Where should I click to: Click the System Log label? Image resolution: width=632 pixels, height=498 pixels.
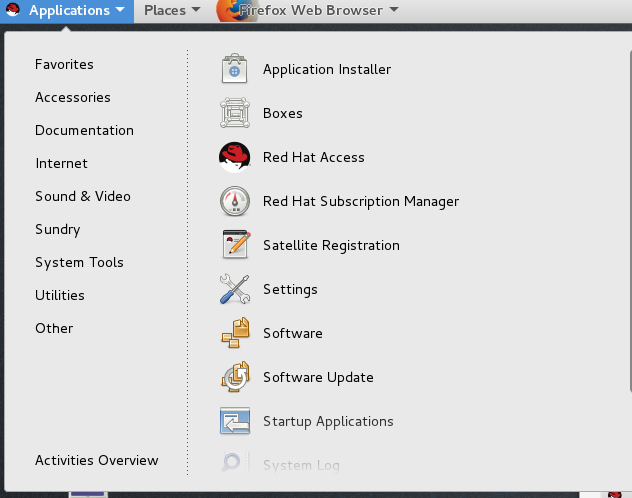coord(301,465)
